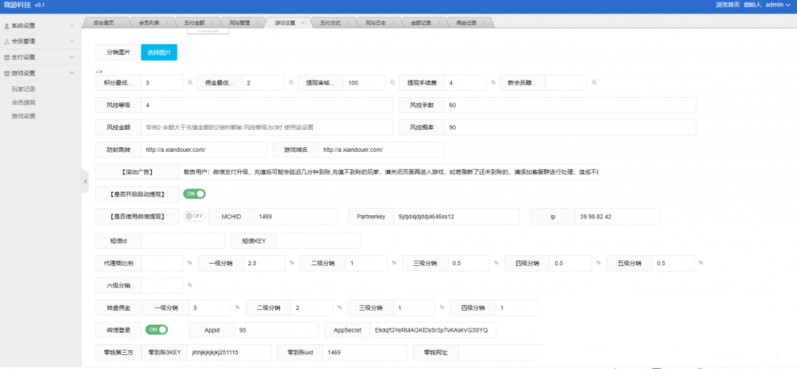Click the empty 短信KEY field
The height and width of the screenshot is (369, 797).
tap(319, 240)
